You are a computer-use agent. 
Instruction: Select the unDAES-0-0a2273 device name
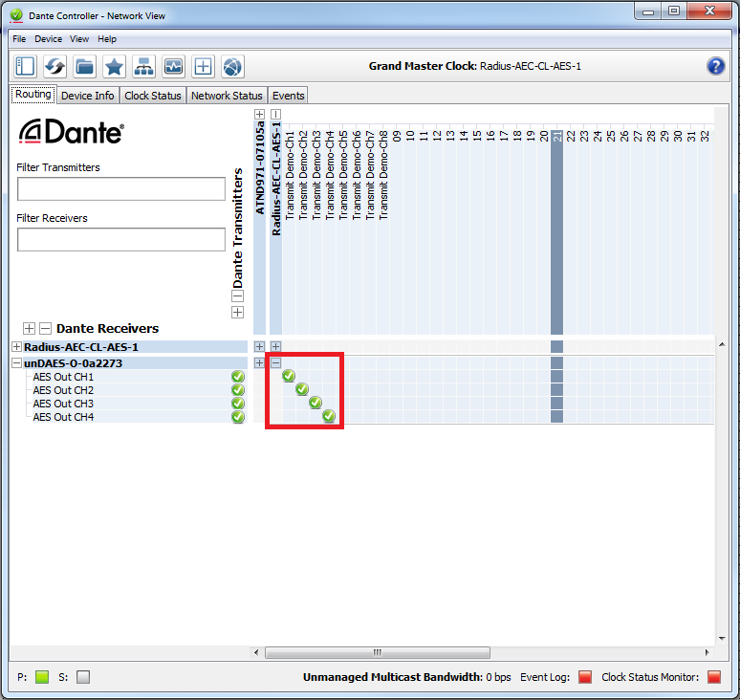click(x=74, y=363)
